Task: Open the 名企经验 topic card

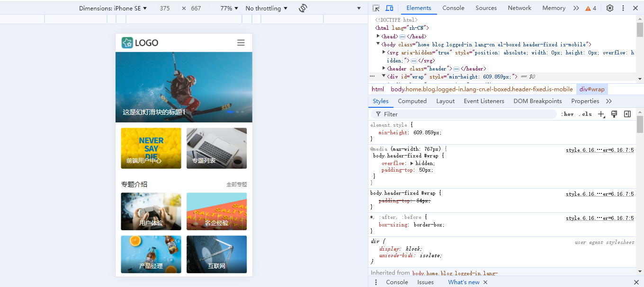Action: coord(216,211)
